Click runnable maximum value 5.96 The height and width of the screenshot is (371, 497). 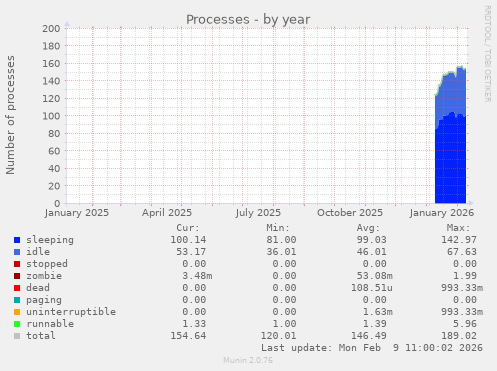(x=465, y=324)
